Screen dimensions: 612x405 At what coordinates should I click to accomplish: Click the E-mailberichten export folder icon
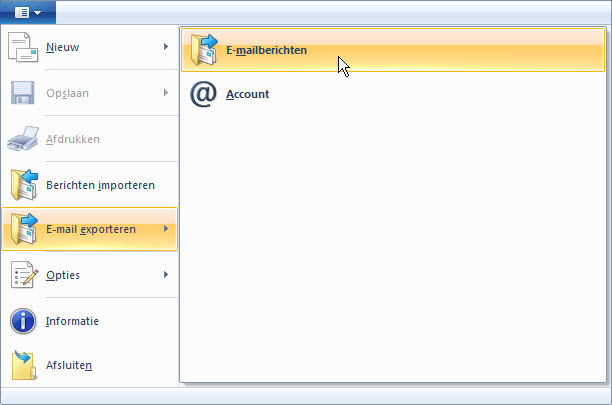coord(204,50)
